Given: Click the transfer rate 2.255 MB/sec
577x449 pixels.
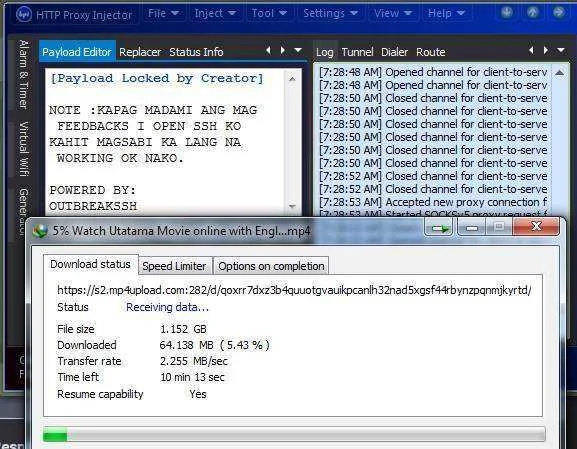Looking at the screenshot, I should 194,361.
